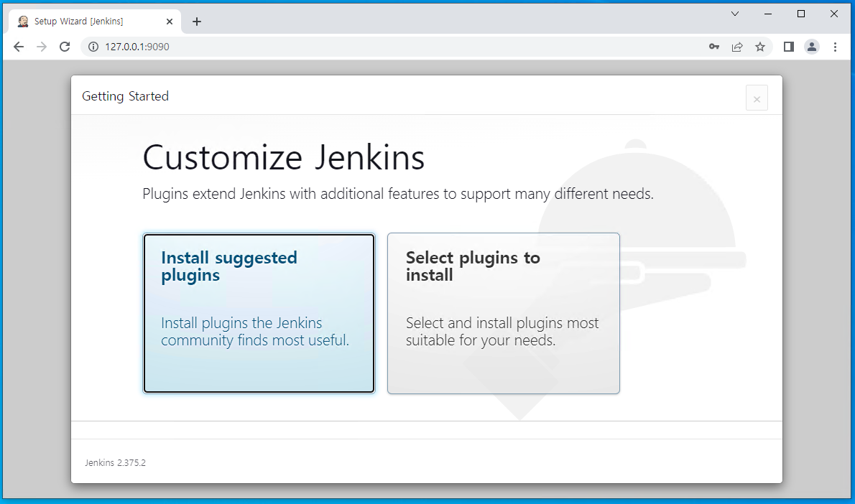The width and height of the screenshot is (855, 504).
Task: Click the browser forward arrow
Action: coord(42,47)
